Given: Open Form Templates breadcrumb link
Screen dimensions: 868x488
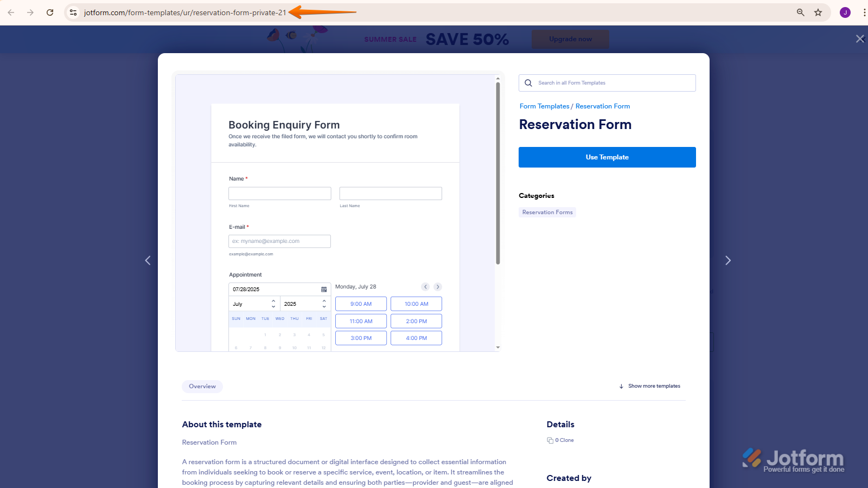Looking at the screenshot, I should [x=544, y=106].
